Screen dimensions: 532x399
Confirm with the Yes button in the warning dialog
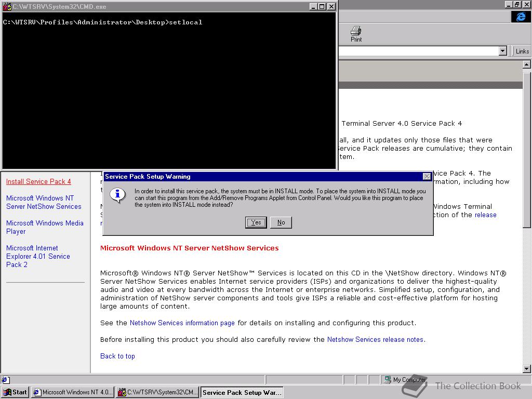tap(256, 222)
